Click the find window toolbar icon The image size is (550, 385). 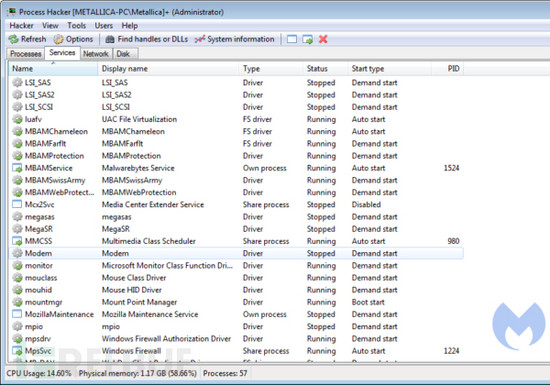(x=291, y=39)
